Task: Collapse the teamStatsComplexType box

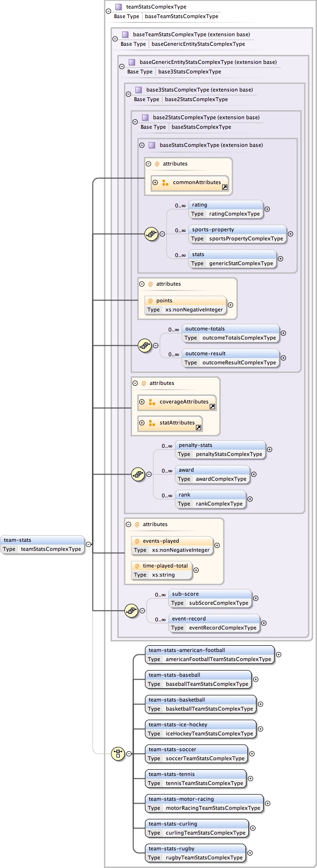Action: [108, 11]
